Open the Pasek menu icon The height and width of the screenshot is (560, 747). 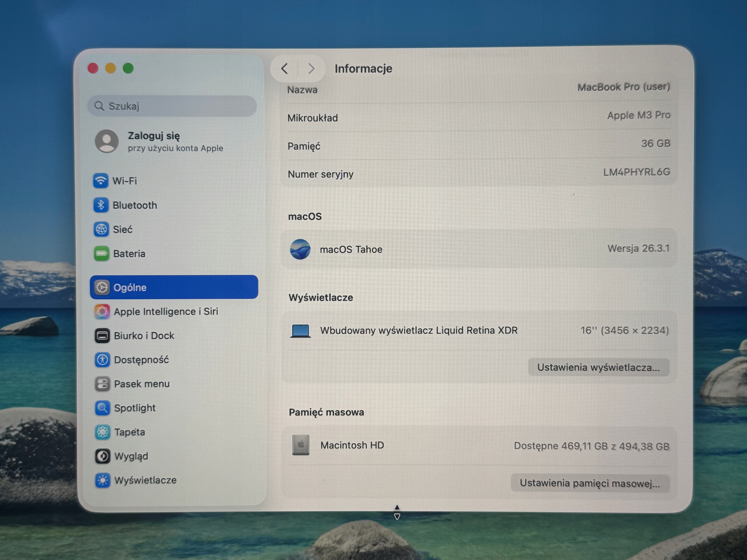102,384
